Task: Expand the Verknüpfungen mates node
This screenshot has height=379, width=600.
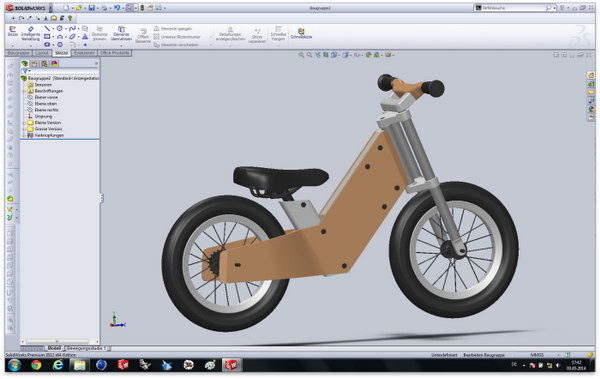Action: (24, 136)
